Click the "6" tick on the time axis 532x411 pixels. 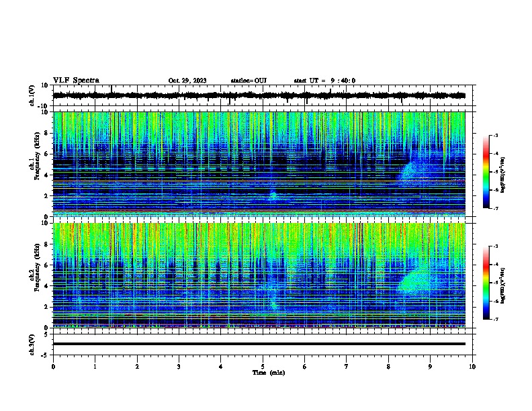click(x=305, y=367)
